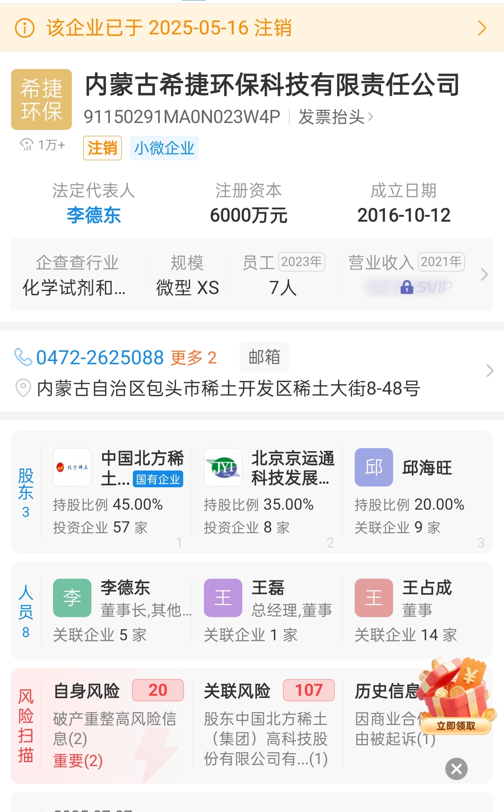This screenshot has height=812, width=504.
Task: Open 人员 8 personnel section
Action: (26, 611)
